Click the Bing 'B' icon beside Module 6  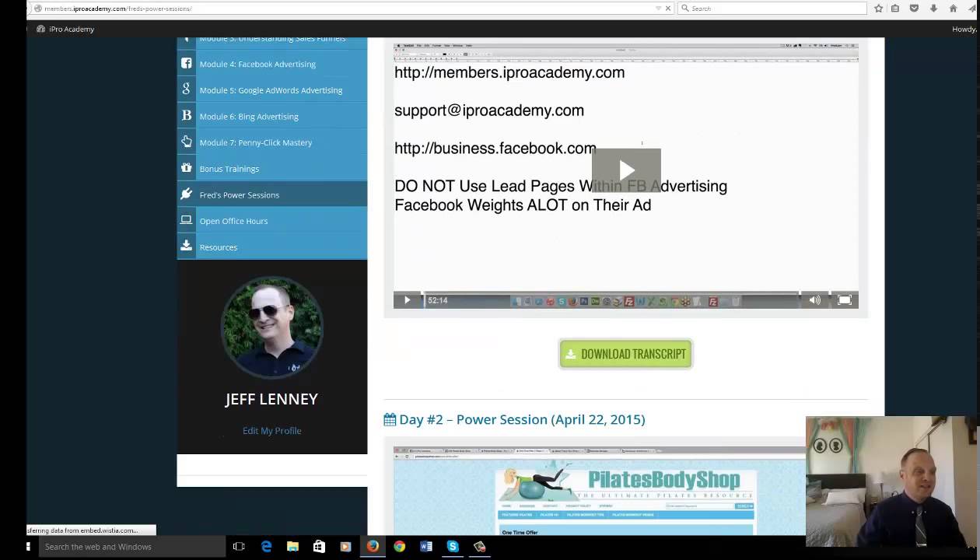coord(187,115)
